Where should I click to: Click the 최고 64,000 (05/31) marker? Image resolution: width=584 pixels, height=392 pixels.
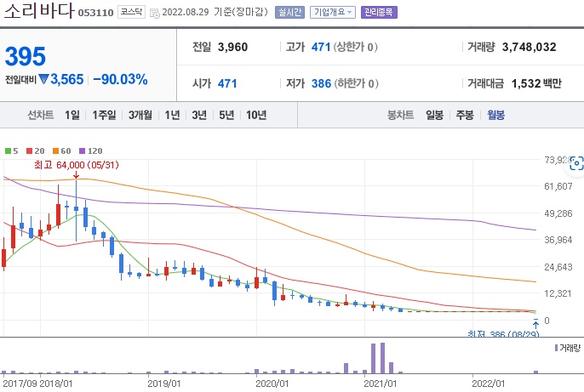coord(77,165)
